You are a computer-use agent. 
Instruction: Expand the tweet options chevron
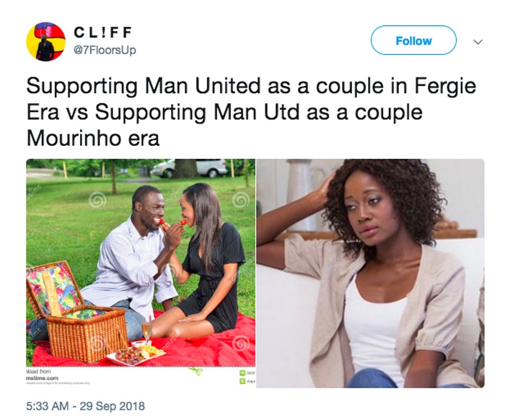click(478, 42)
